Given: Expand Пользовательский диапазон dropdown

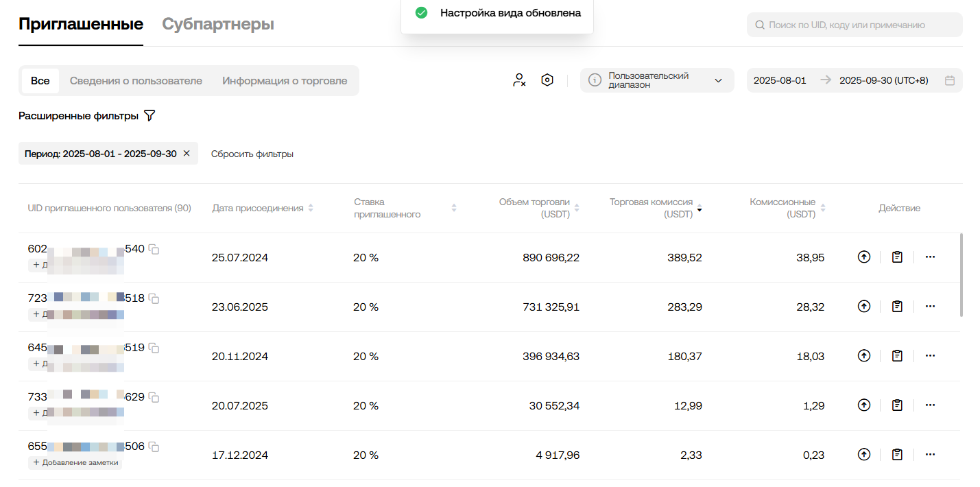Looking at the screenshot, I should (718, 80).
